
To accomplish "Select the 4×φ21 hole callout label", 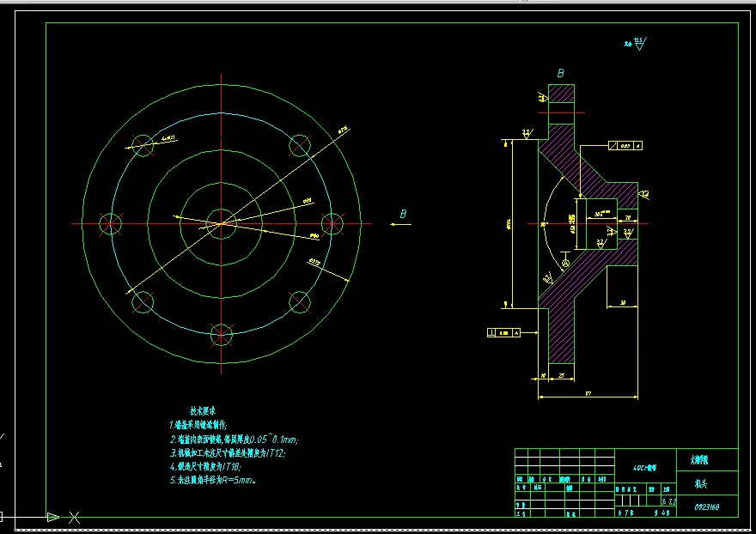I will pyautogui.click(x=167, y=140).
